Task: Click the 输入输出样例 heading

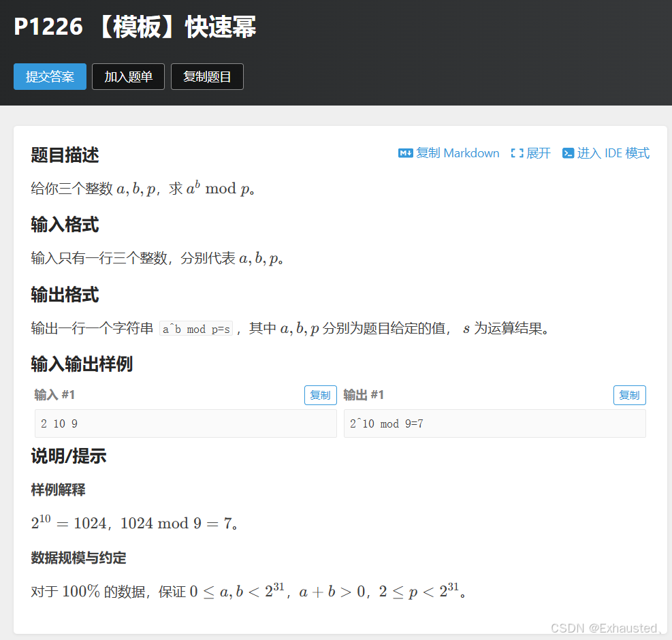Action: pos(82,364)
